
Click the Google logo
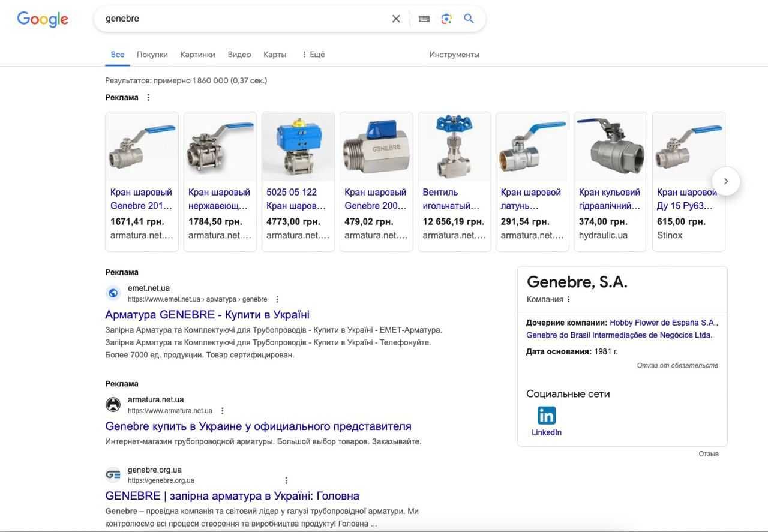43,19
